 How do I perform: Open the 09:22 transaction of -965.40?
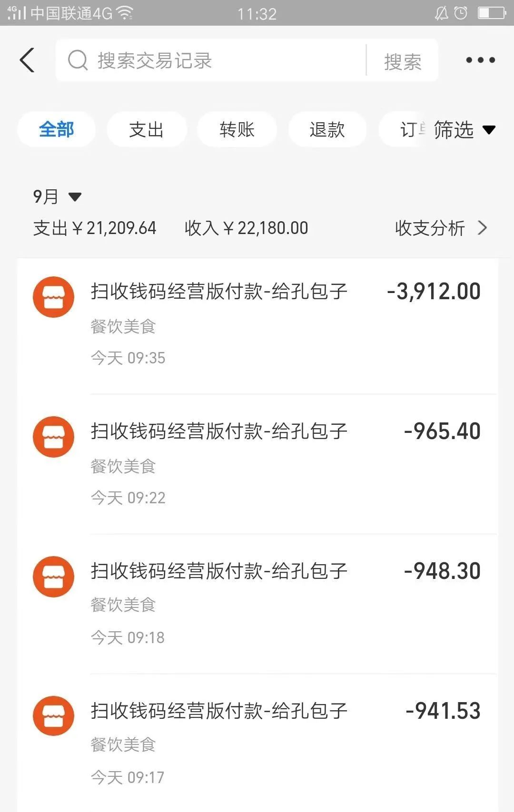(x=286, y=464)
